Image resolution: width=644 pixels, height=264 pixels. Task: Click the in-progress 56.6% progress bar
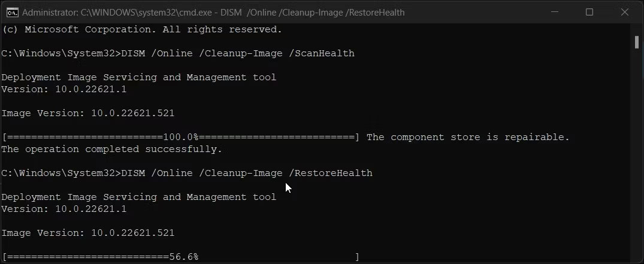(x=180, y=257)
